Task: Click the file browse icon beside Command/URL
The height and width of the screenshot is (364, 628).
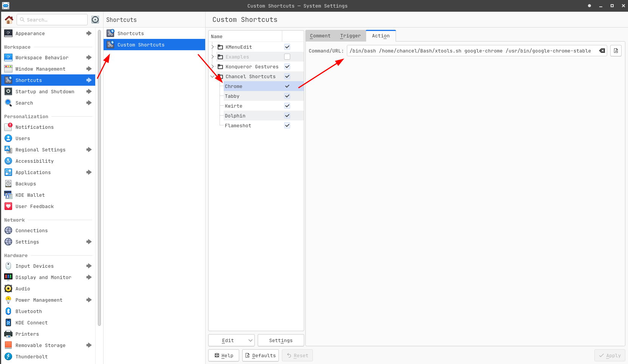Action: pos(616,51)
